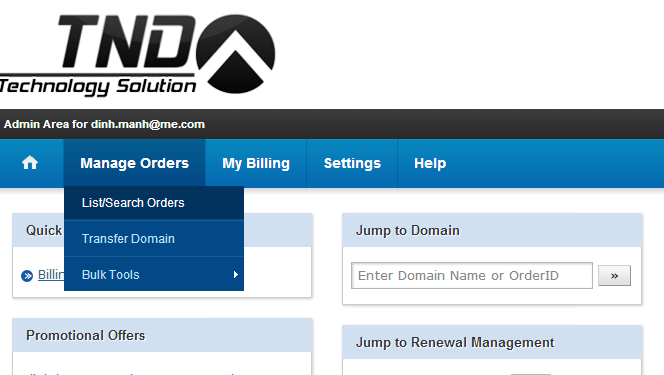
Task: Click the Promotional Offers panel header
Action: (x=162, y=335)
